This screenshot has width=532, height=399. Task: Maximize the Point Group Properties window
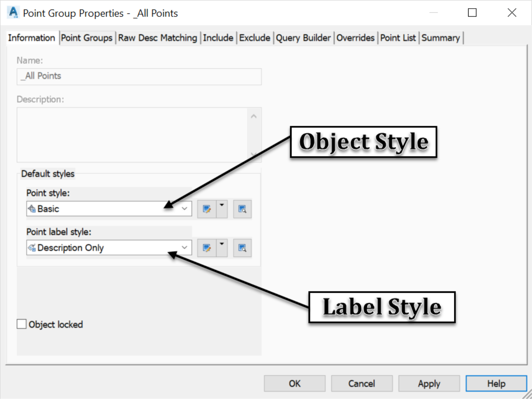472,13
